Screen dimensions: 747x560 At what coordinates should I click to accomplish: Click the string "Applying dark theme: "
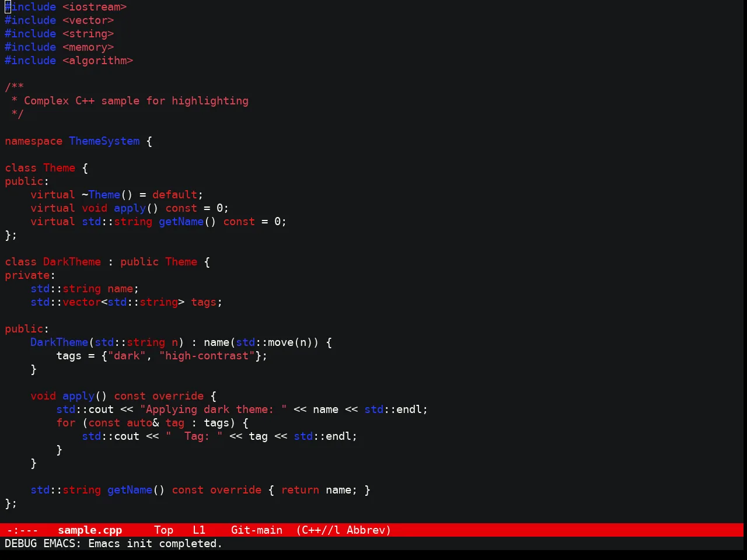coord(213,409)
